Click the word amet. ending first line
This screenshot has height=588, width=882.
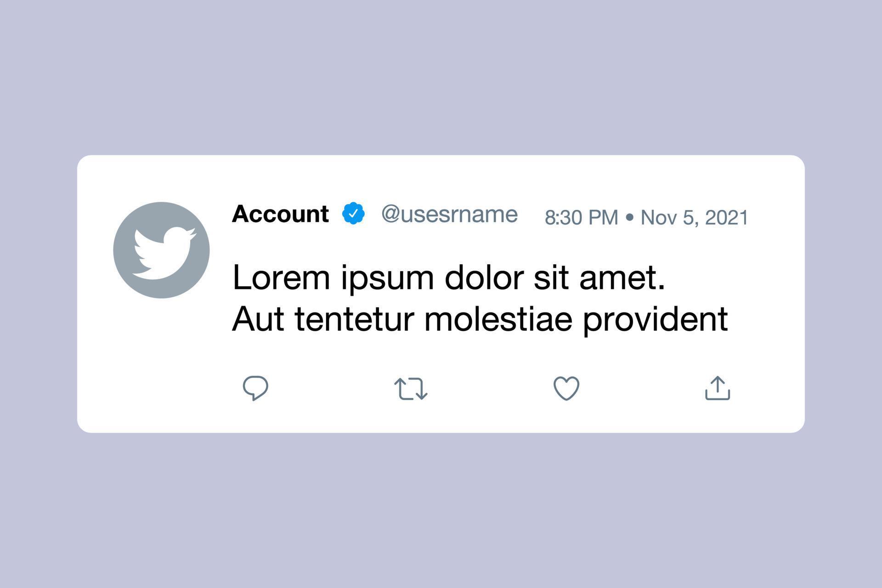click(622, 278)
